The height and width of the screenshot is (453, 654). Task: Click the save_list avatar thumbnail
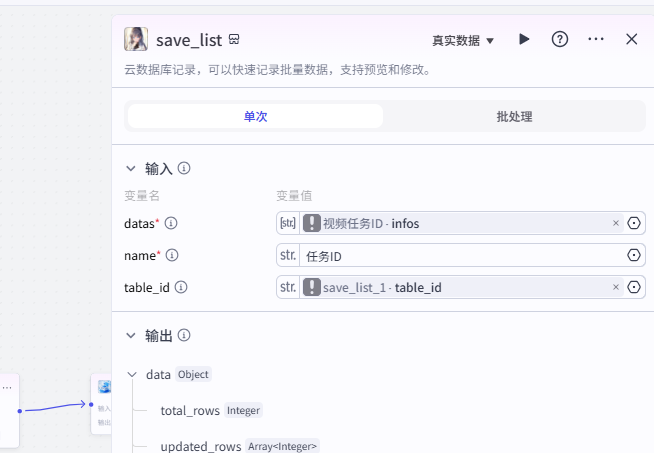coord(136,39)
